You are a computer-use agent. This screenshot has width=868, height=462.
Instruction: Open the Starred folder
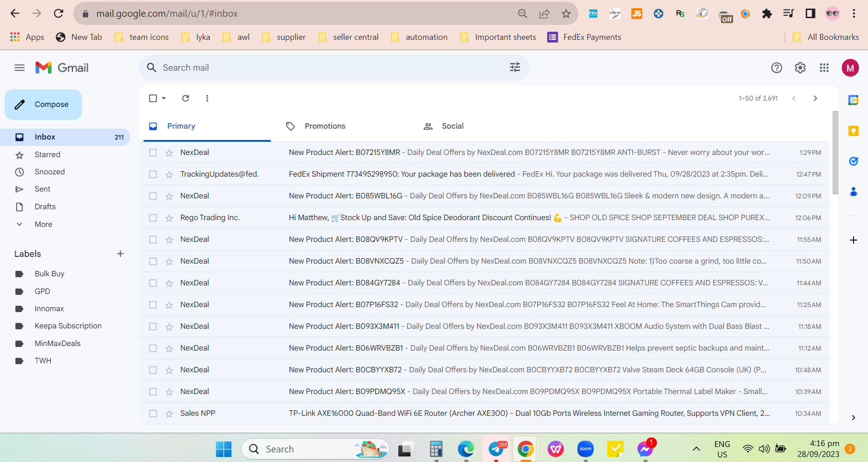48,155
